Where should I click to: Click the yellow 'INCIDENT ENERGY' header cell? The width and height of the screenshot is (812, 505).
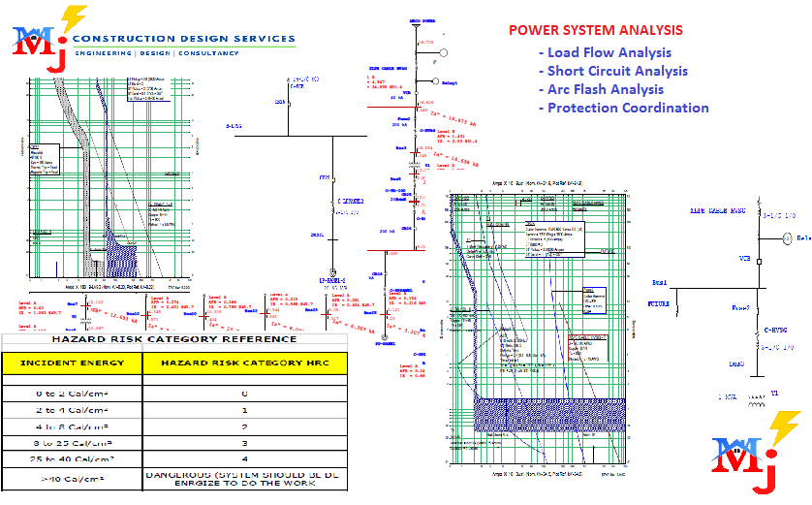(72, 363)
